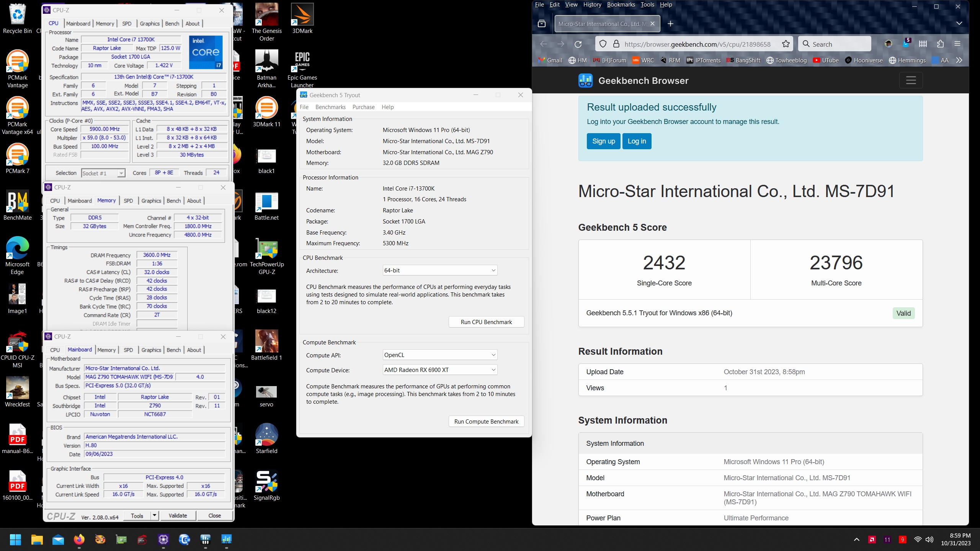Viewport: 980px width, 551px height.
Task: Click Firefox reload page icon
Action: click(x=578, y=44)
